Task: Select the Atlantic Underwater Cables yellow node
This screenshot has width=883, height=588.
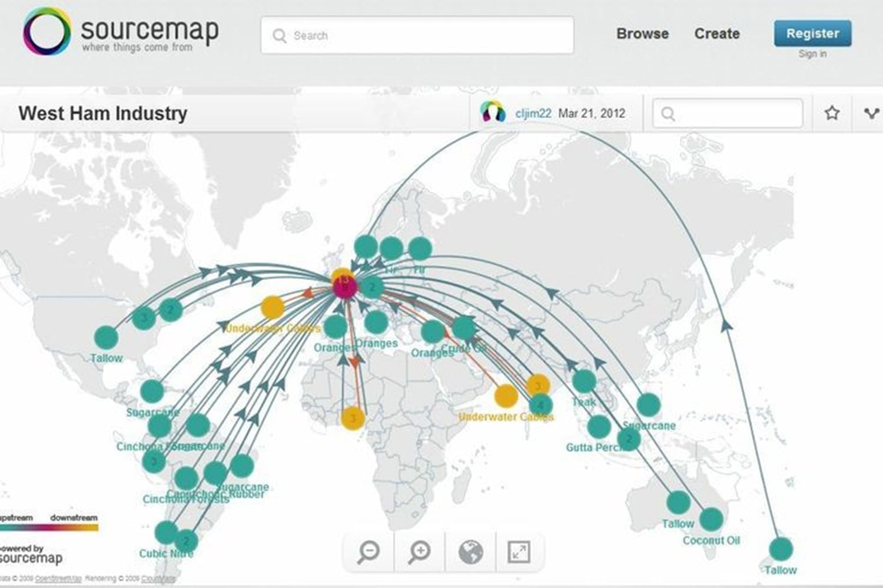Action: tap(273, 308)
